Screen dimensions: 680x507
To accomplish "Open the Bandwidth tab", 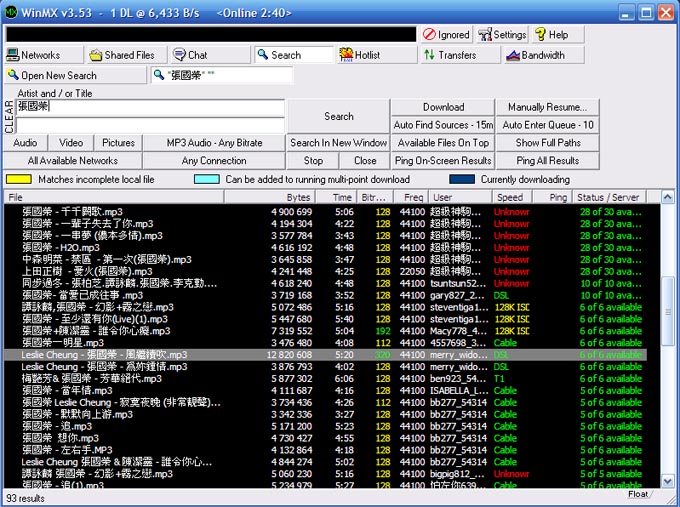I will (x=544, y=55).
